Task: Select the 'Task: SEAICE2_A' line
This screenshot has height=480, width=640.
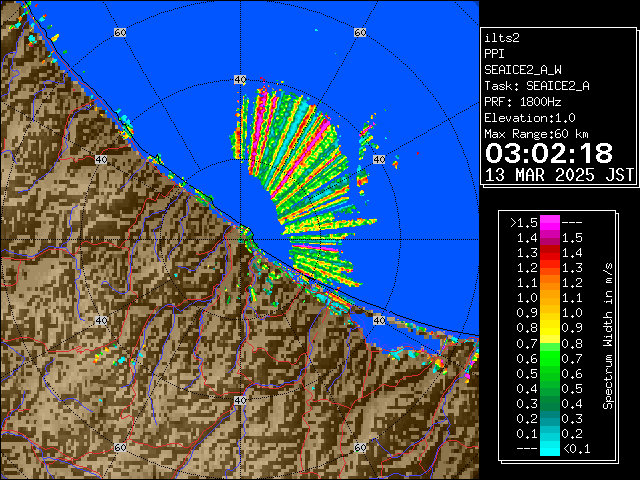Action: (537, 86)
